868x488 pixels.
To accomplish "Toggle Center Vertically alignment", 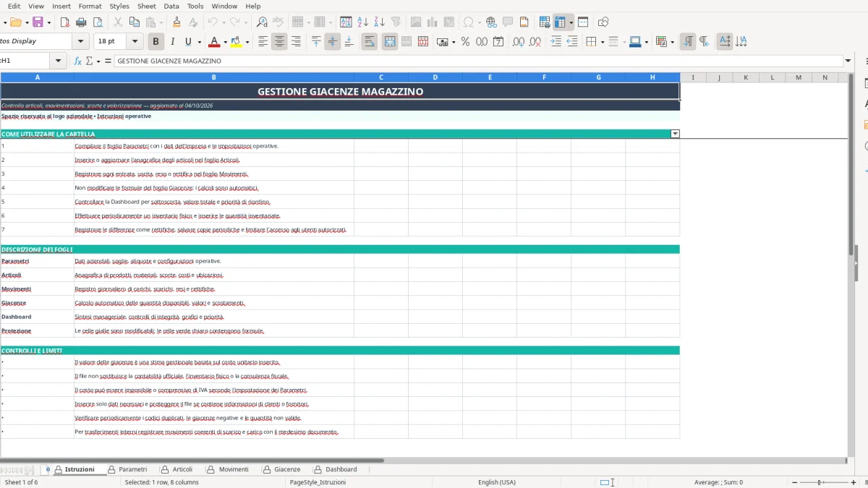I will [332, 42].
